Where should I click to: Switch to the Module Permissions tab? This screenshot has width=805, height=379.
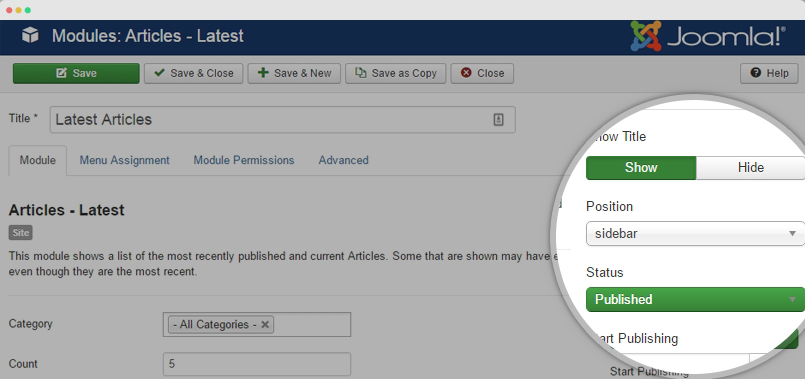pyautogui.click(x=244, y=160)
